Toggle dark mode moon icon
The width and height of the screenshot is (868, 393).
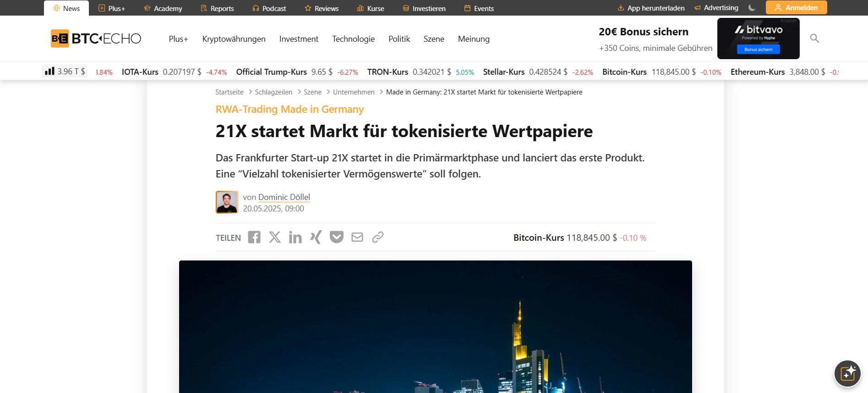coord(752,8)
